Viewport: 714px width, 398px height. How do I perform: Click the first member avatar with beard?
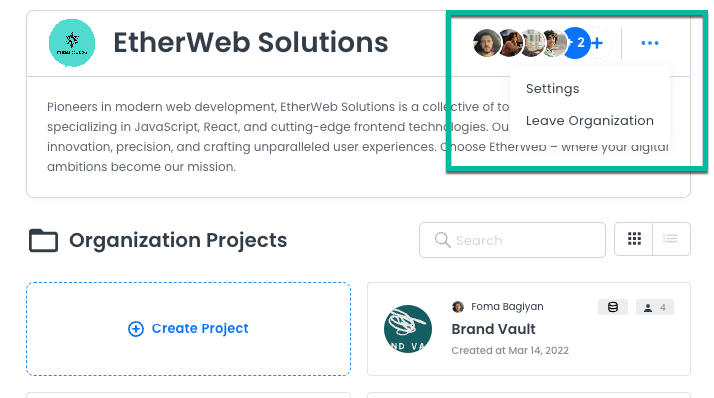point(487,43)
